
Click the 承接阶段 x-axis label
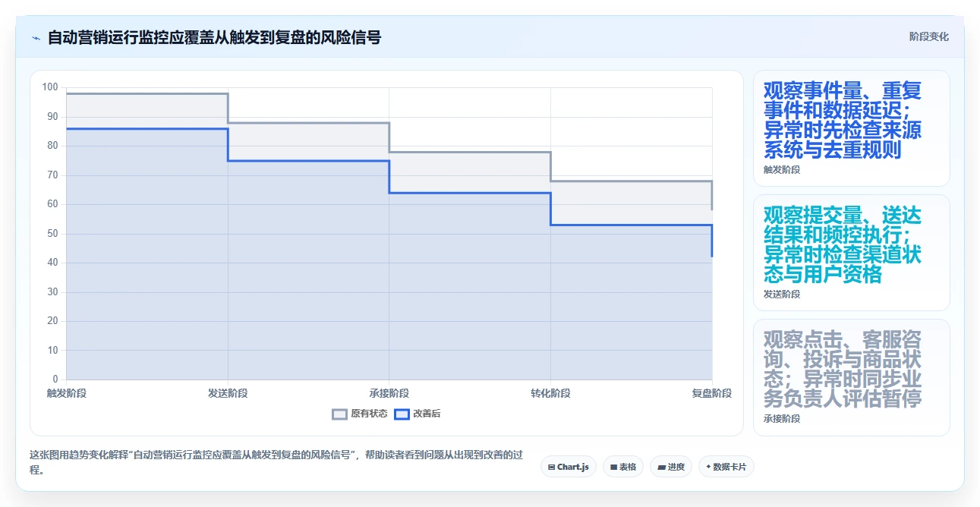389,393
